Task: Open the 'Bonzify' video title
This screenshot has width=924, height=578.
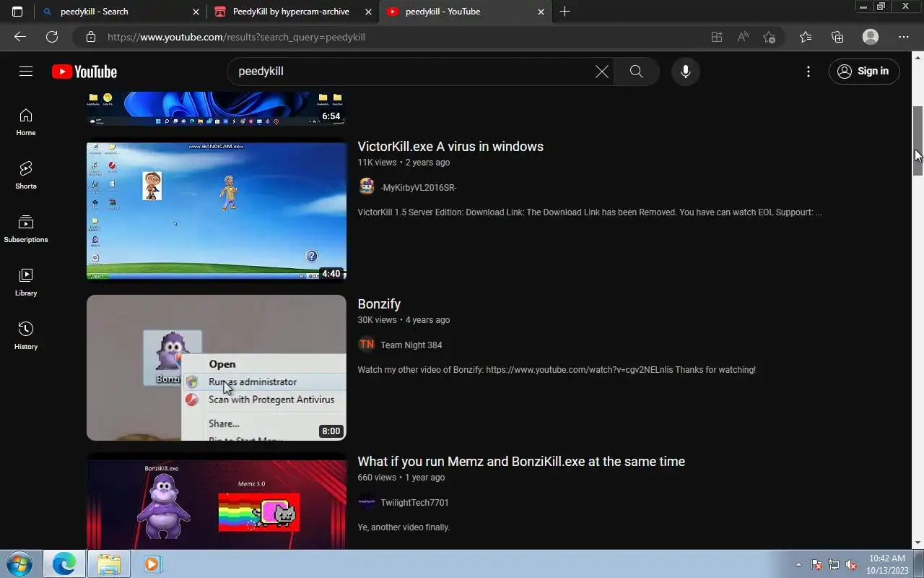Action: point(379,304)
